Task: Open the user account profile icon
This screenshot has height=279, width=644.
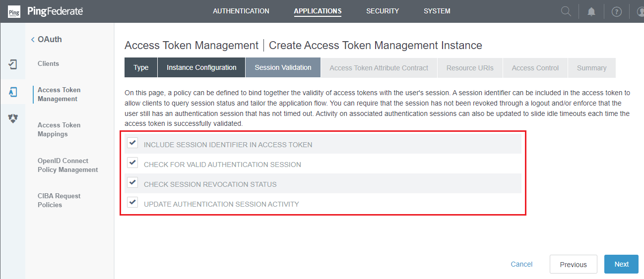Action: pos(640,11)
